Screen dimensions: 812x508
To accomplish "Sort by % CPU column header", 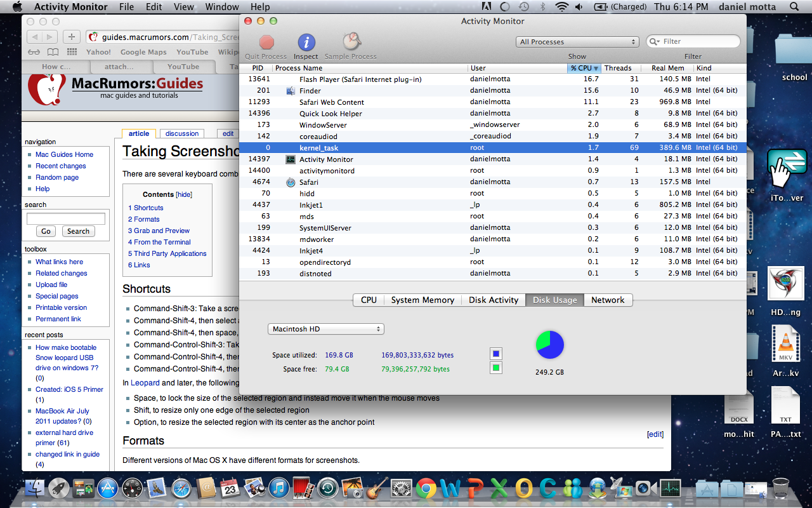I will click(x=584, y=68).
